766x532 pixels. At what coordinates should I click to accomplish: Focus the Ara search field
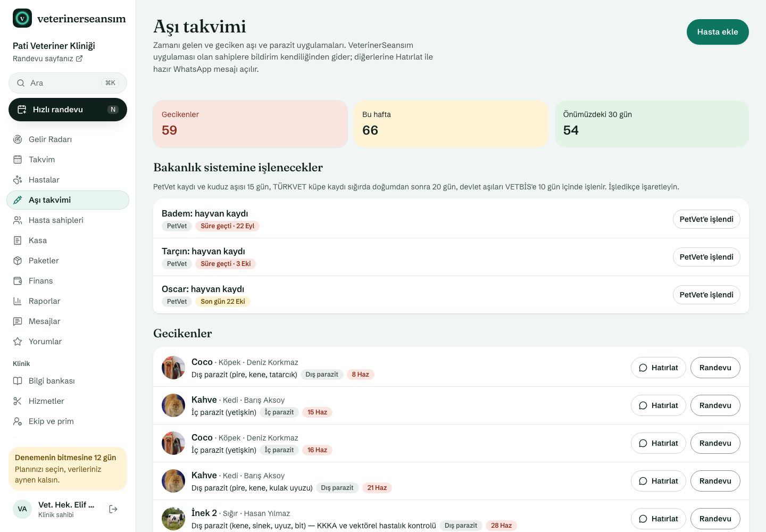[x=68, y=83]
